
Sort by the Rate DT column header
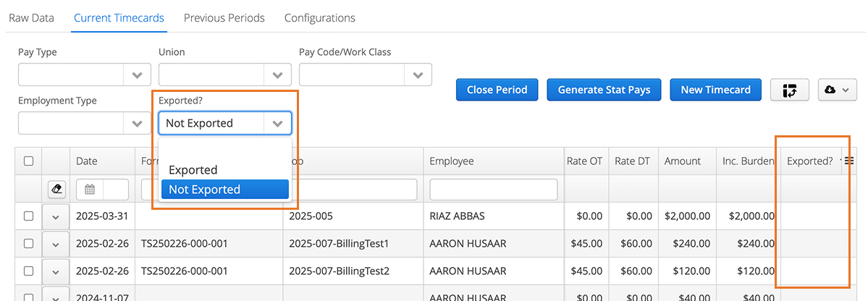(633, 161)
